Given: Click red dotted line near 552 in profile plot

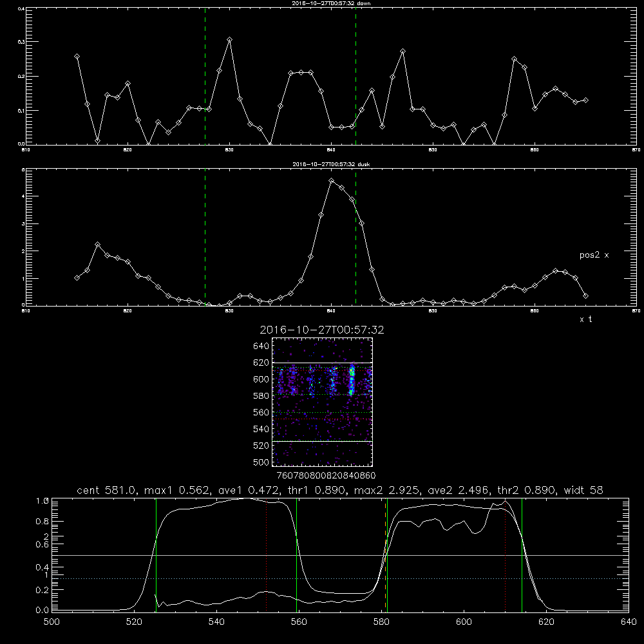Looking at the screenshot, I should pyautogui.click(x=267, y=555).
